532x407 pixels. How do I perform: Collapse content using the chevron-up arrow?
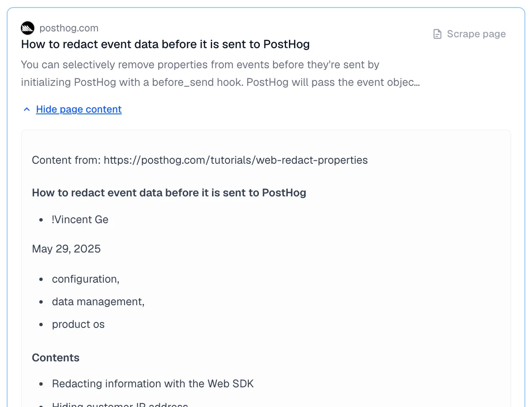[27, 109]
